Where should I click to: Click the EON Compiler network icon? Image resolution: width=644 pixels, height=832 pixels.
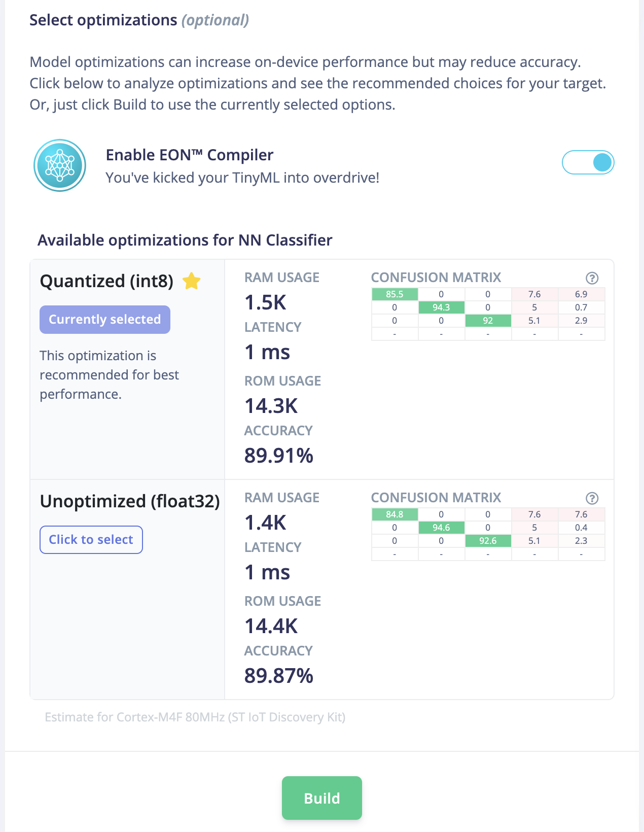pos(60,165)
